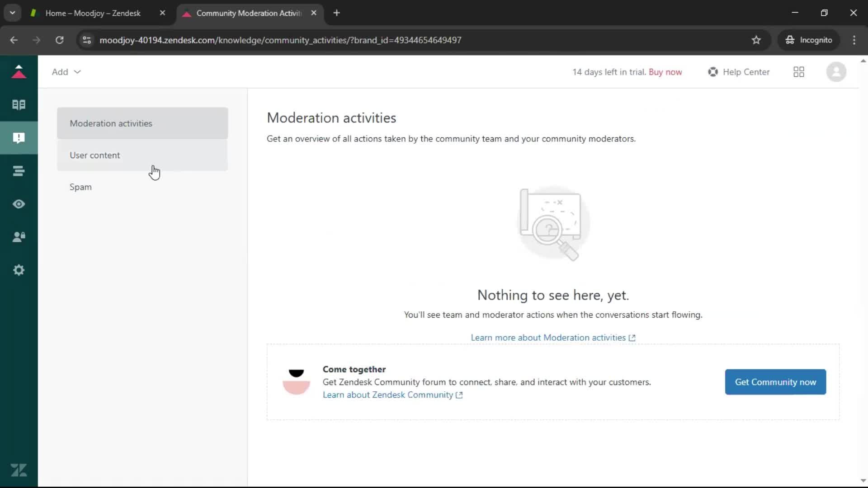Screen dimensions: 868x488
Task: Go back with the browser back arrow
Action: click(x=14, y=40)
